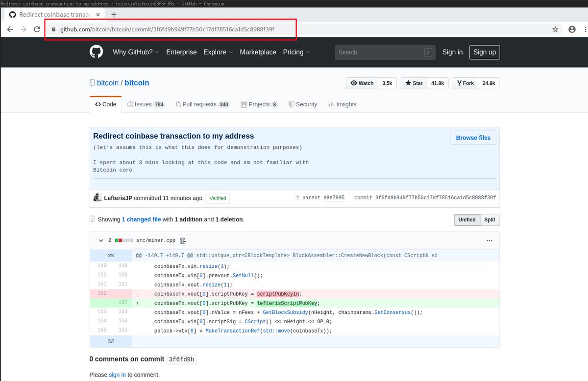Image resolution: width=588 pixels, height=381 pixels.
Task: Fork the repository
Action: (465, 83)
